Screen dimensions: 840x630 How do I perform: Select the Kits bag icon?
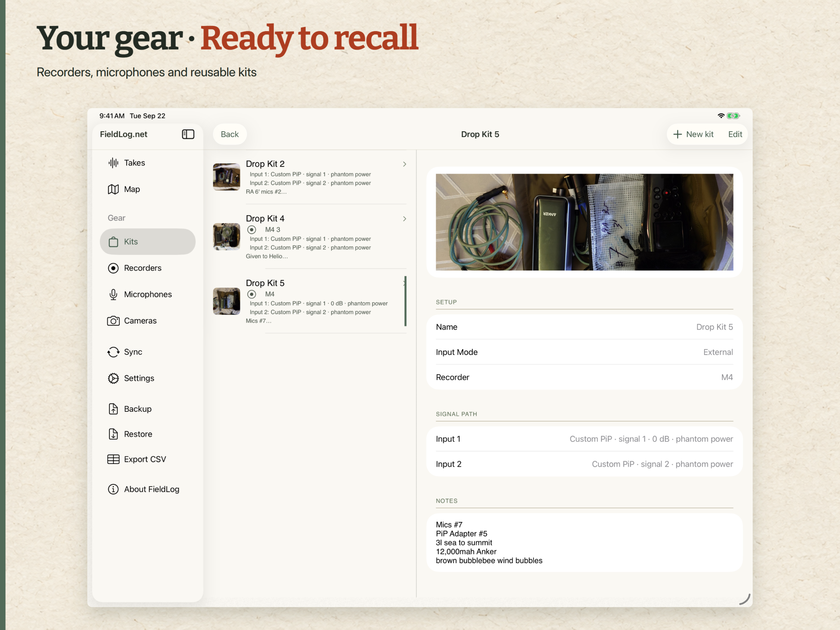pos(113,241)
